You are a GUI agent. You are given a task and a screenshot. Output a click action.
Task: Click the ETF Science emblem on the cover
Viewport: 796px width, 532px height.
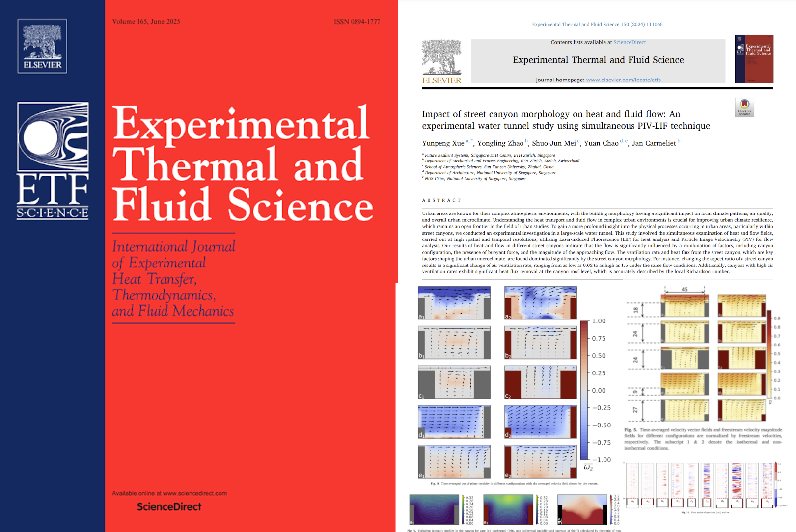(x=53, y=160)
